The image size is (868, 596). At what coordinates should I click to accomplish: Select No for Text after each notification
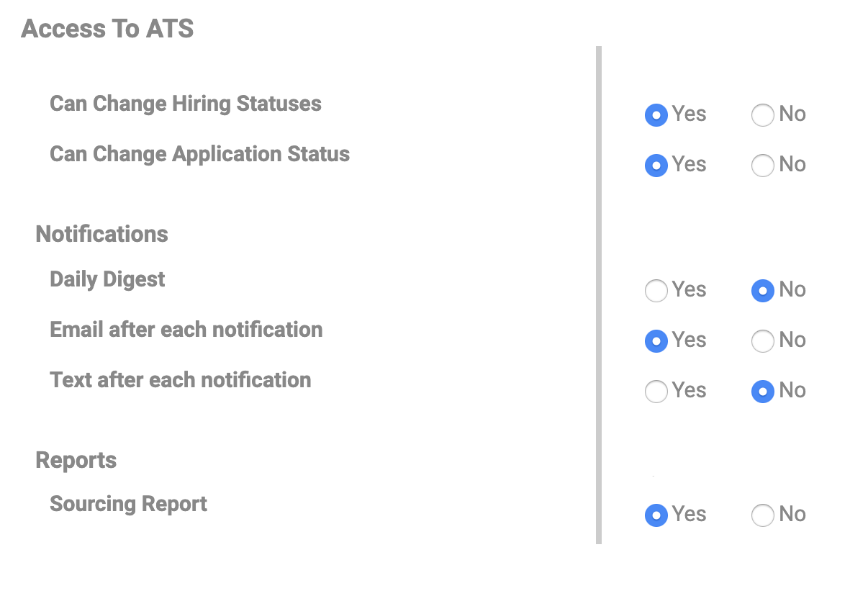coord(762,392)
